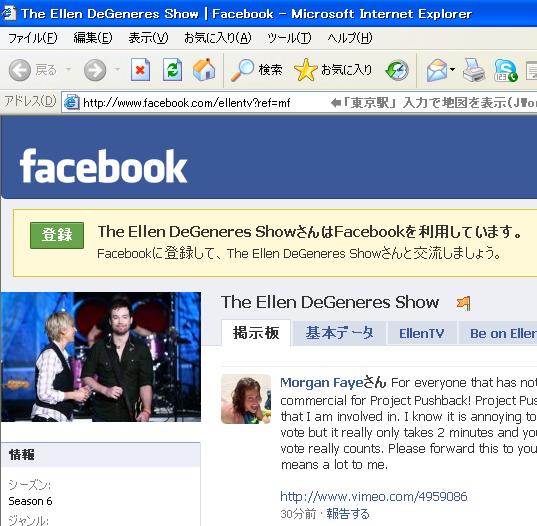Open the 表示(V) menu

[148, 38]
